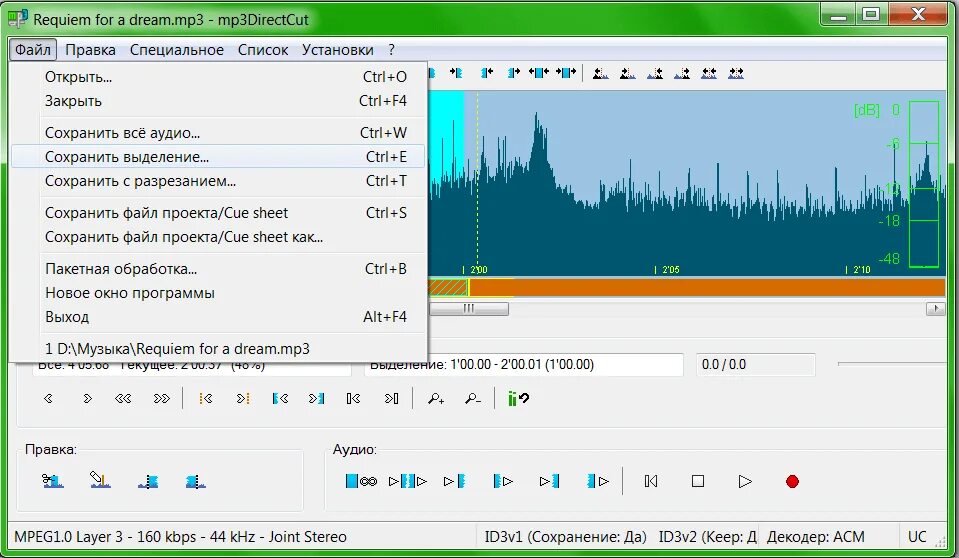Screen dimensions: 959x558
Task: Choose Выход to exit the program
Action: tap(218, 316)
